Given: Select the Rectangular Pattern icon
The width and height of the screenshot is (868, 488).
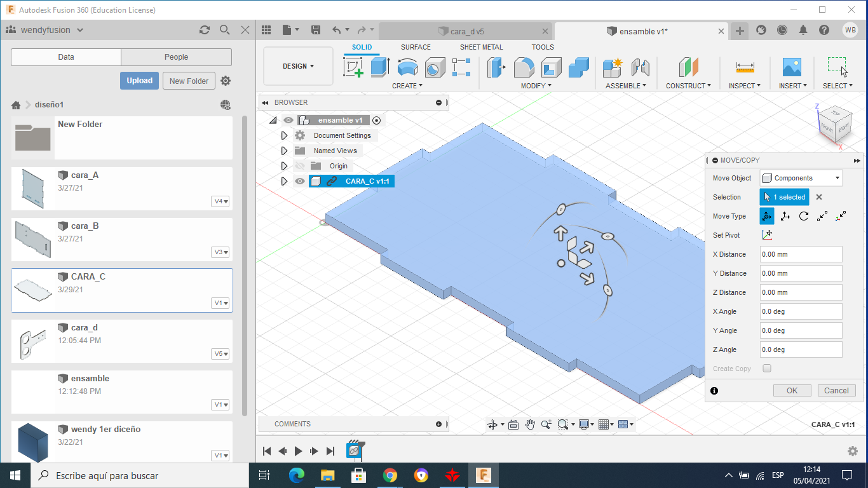Looking at the screenshot, I should point(461,67).
